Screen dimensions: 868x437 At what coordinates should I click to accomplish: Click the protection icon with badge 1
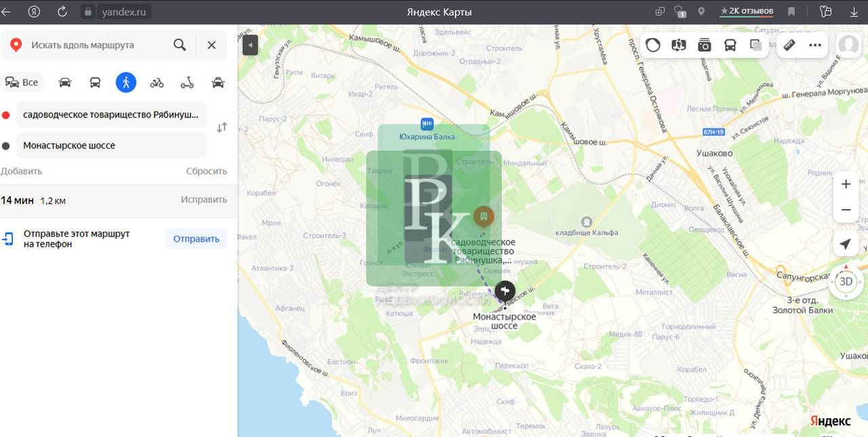pos(680,12)
